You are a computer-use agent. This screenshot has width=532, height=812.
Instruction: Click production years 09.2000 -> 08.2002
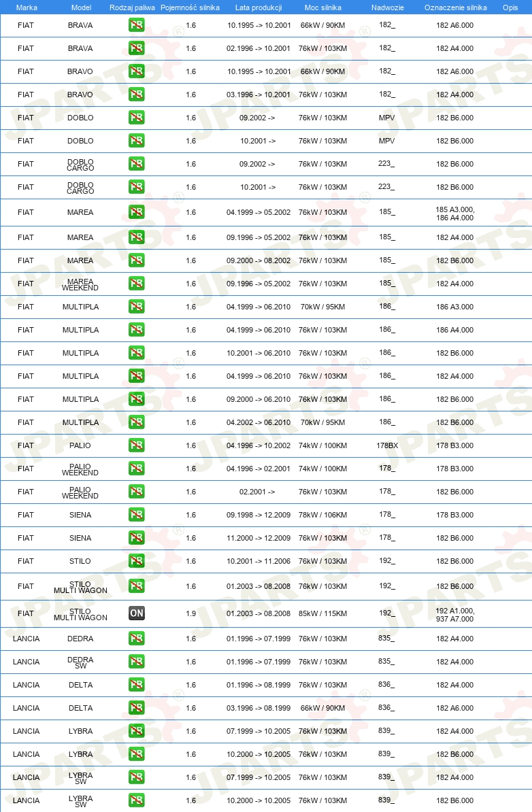259,260
